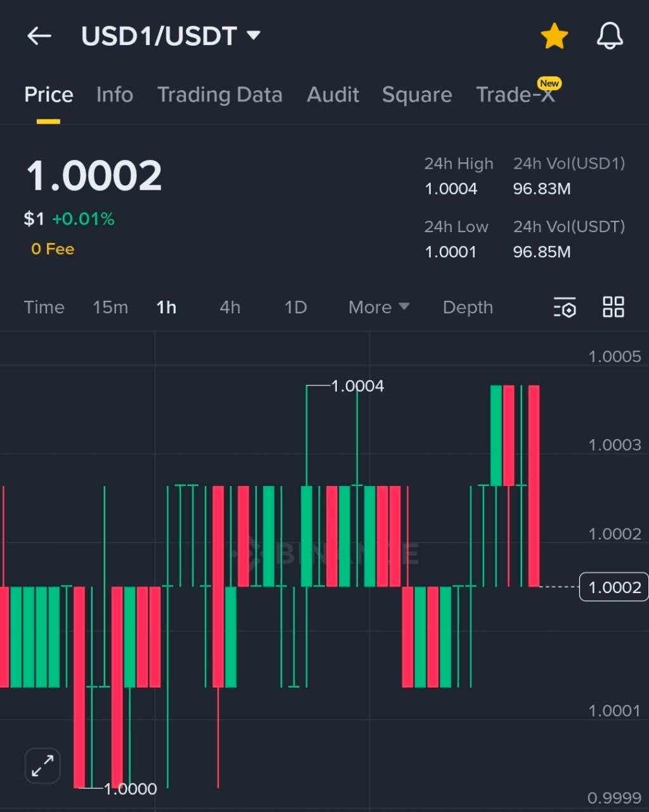Select the 15m chart interval

point(110,307)
